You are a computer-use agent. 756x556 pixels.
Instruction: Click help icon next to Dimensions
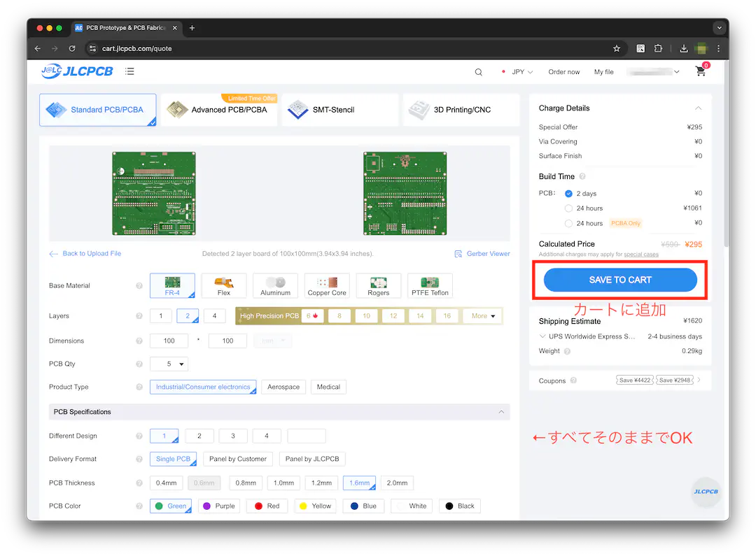(139, 341)
